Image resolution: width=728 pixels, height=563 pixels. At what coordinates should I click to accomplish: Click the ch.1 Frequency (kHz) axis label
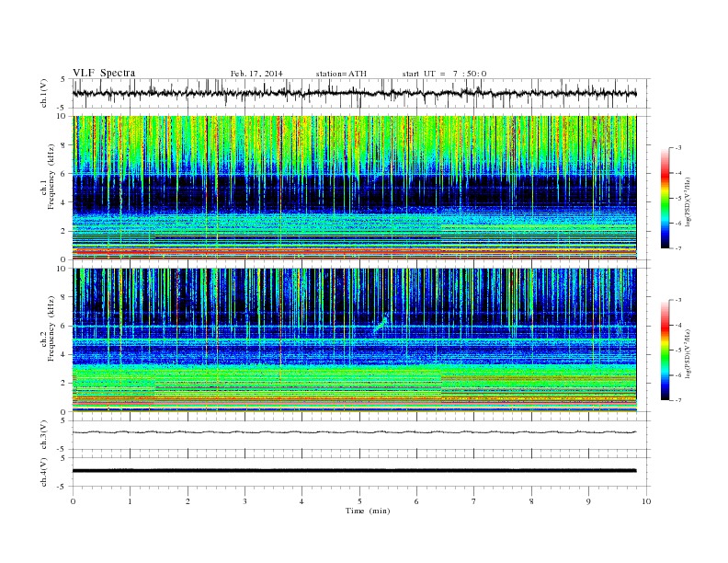coord(48,177)
